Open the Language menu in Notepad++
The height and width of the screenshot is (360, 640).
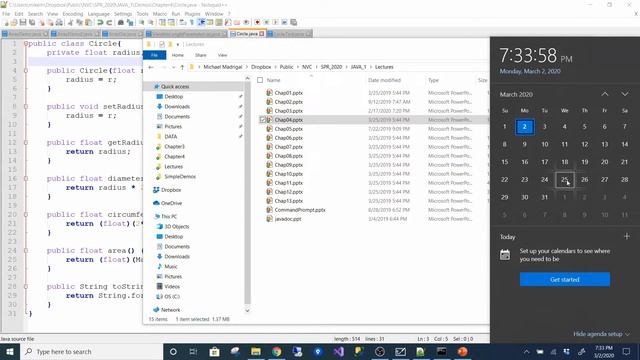(99, 14)
